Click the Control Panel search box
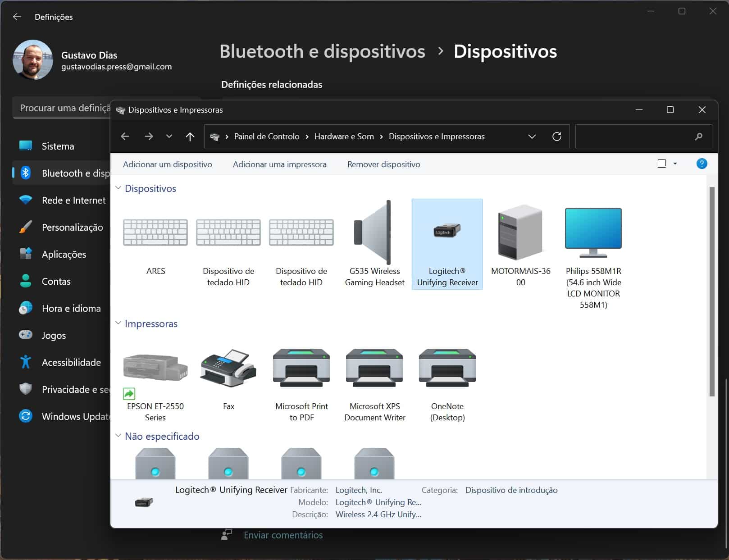 pyautogui.click(x=635, y=137)
